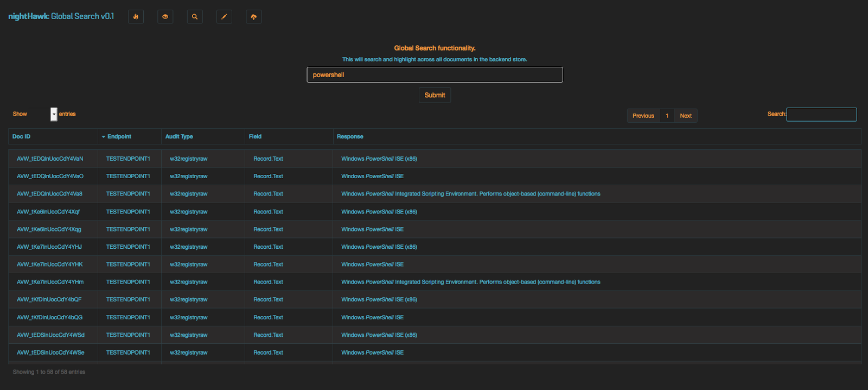The width and height of the screenshot is (868, 390).
Task: Click the pencil edit icon button
Action: pos(224,17)
